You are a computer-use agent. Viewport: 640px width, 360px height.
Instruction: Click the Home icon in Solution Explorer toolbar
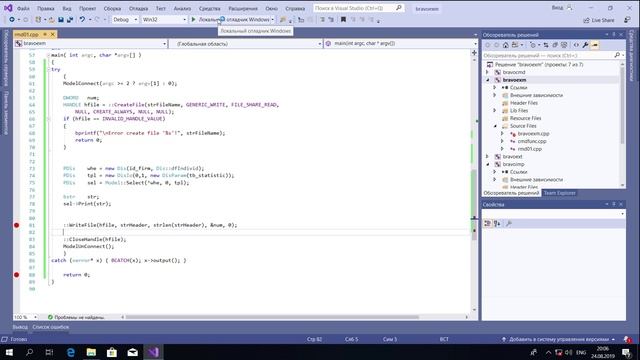tap(506, 45)
